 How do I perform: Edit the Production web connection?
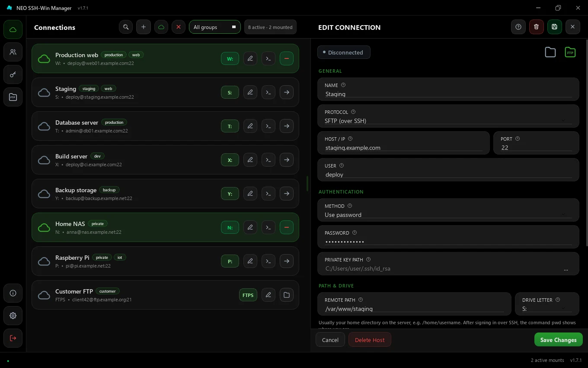click(x=250, y=58)
